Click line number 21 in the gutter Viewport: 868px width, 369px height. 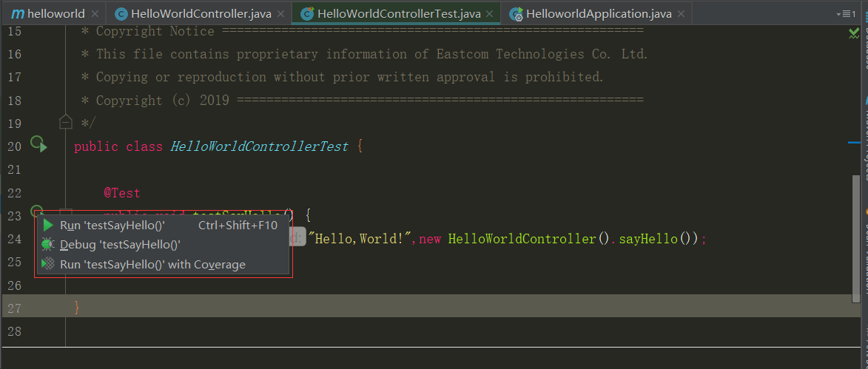point(15,169)
